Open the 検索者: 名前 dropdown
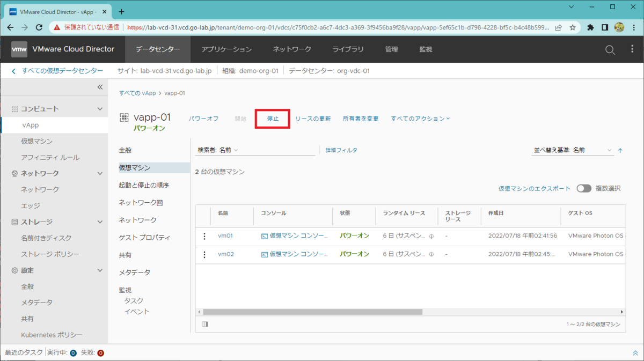644x361 pixels. (217, 150)
